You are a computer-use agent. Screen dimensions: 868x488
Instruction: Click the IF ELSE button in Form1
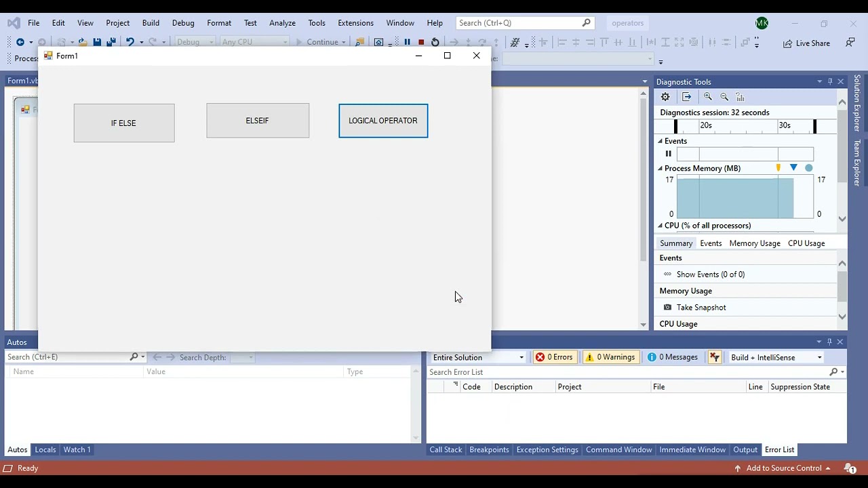[124, 123]
